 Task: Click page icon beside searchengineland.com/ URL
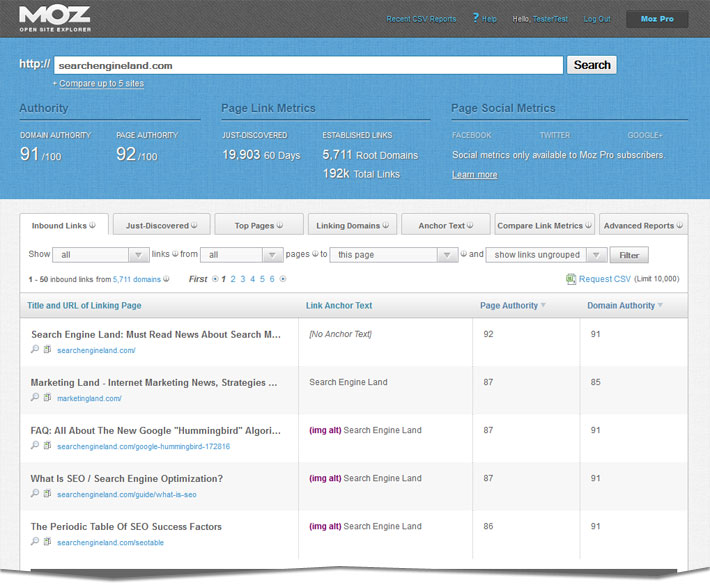47,349
